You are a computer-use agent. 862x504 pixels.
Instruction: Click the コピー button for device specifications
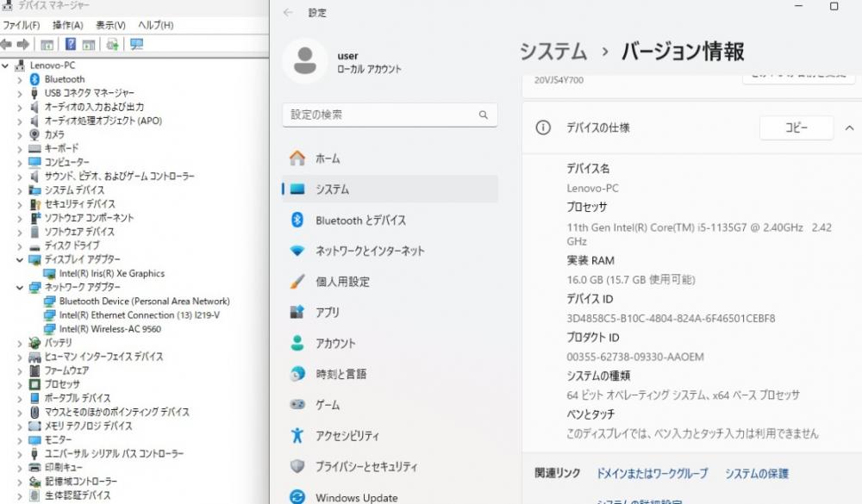click(x=796, y=128)
